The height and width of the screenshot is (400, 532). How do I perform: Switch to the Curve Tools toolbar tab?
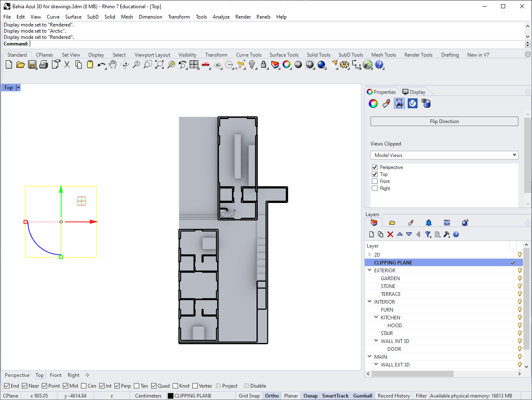[249, 55]
